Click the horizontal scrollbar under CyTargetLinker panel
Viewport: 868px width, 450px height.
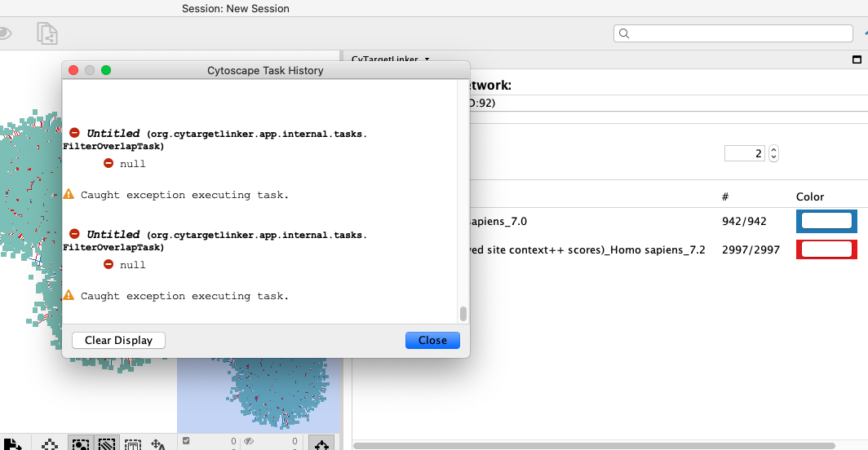point(594,446)
